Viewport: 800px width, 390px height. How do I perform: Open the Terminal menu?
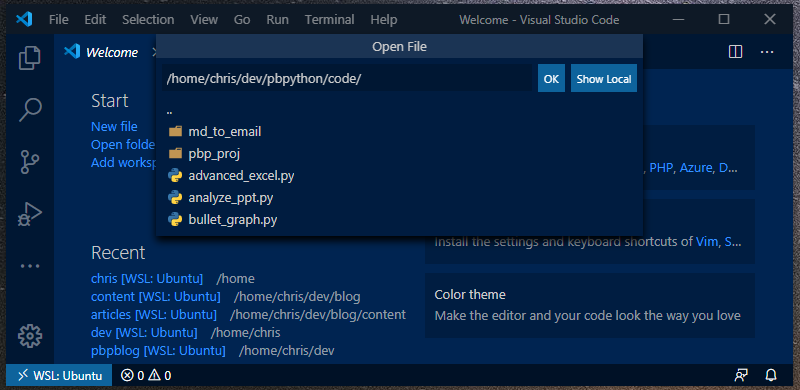coord(330,20)
